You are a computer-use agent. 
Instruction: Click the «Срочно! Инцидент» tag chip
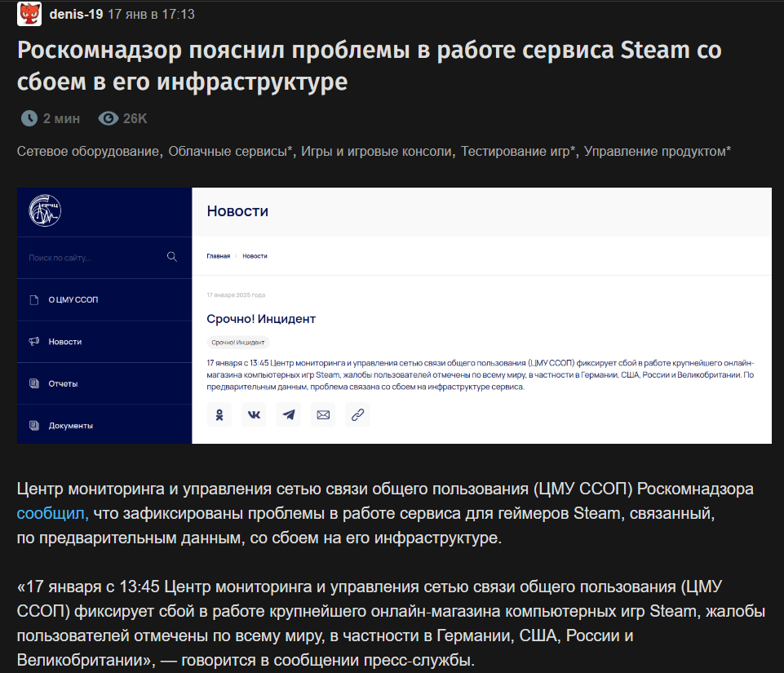point(238,343)
